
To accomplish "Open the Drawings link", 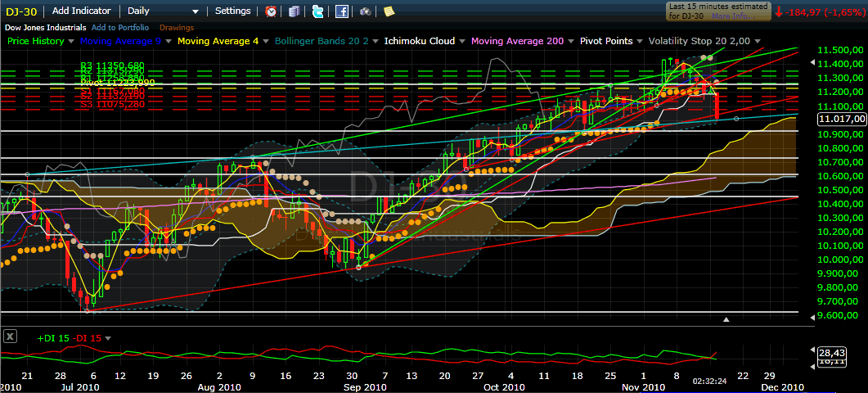I will (177, 27).
